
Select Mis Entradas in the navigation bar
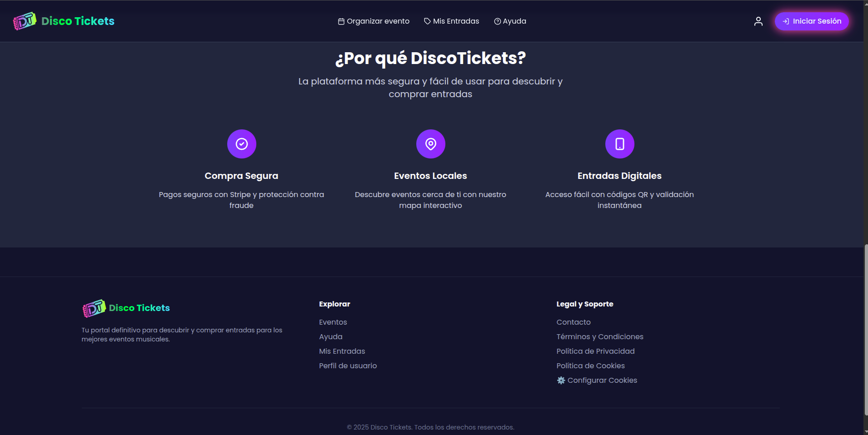455,21
